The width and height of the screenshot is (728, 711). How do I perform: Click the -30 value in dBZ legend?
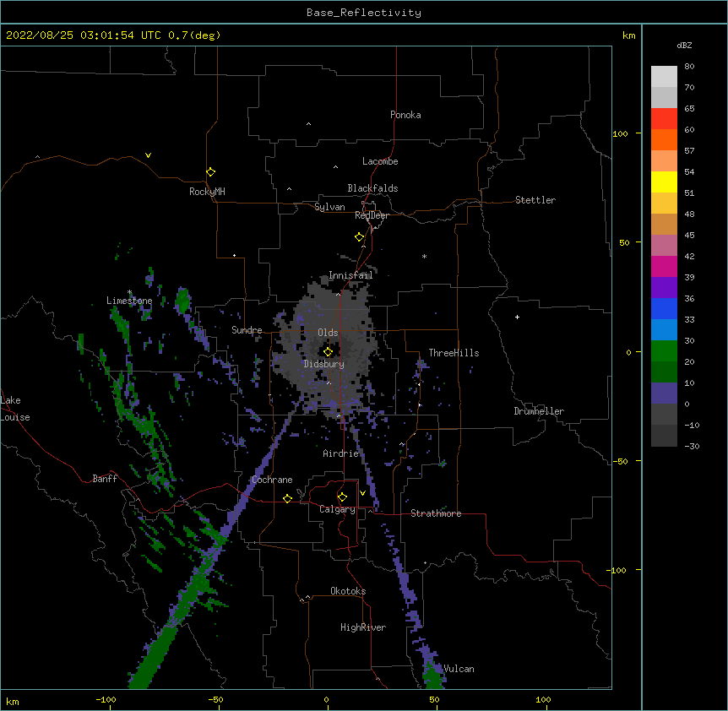pos(692,446)
